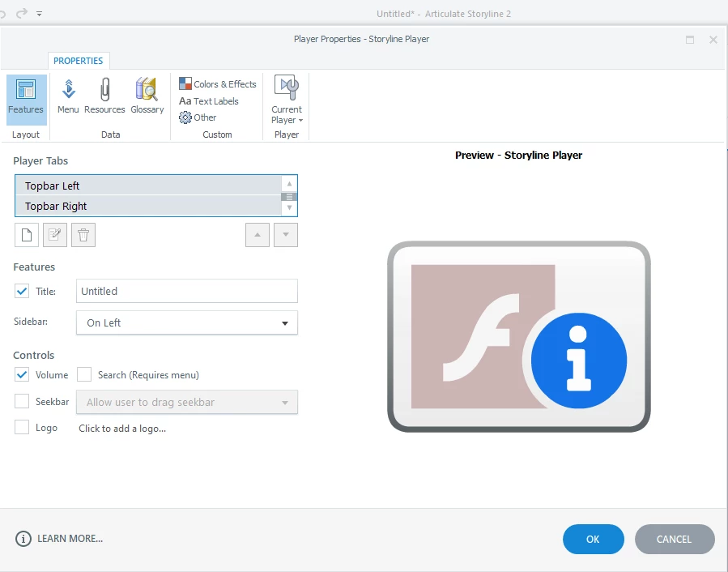This screenshot has height=572, width=728.
Task: Switch to the Properties ribbon tab
Action: pos(78,61)
